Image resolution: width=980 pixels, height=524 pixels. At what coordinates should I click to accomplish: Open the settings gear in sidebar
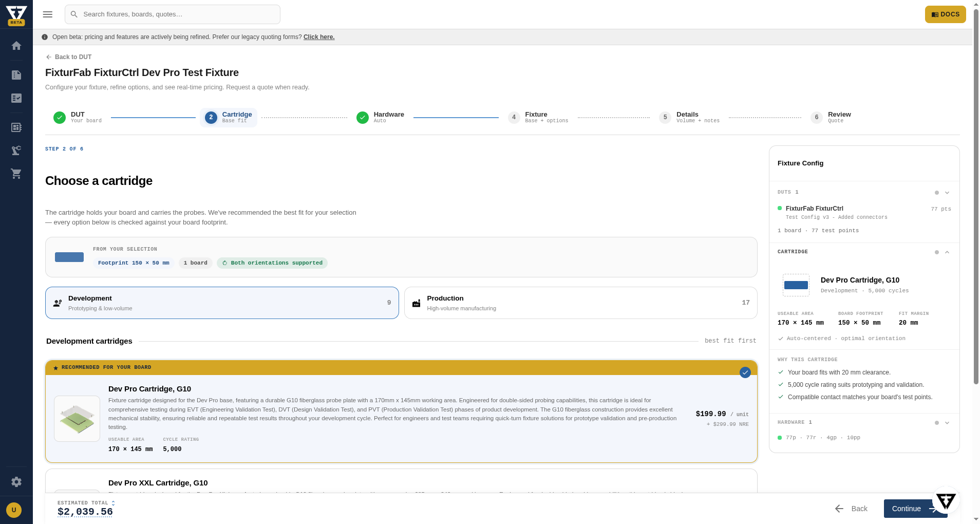pyautogui.click(x=16, y=482)
